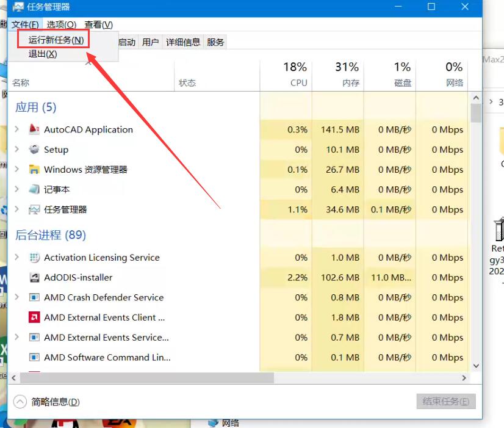Switch to the 详细信息 tab
This screenshot has height=428, width=504.
[183, 42]
